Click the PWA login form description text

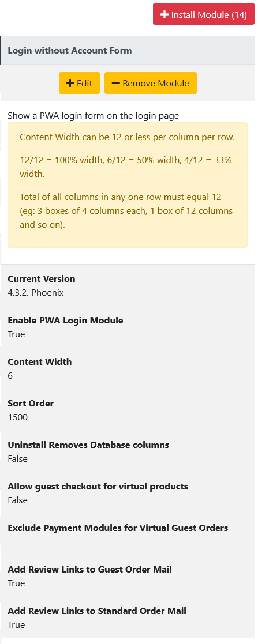[94, 115]
